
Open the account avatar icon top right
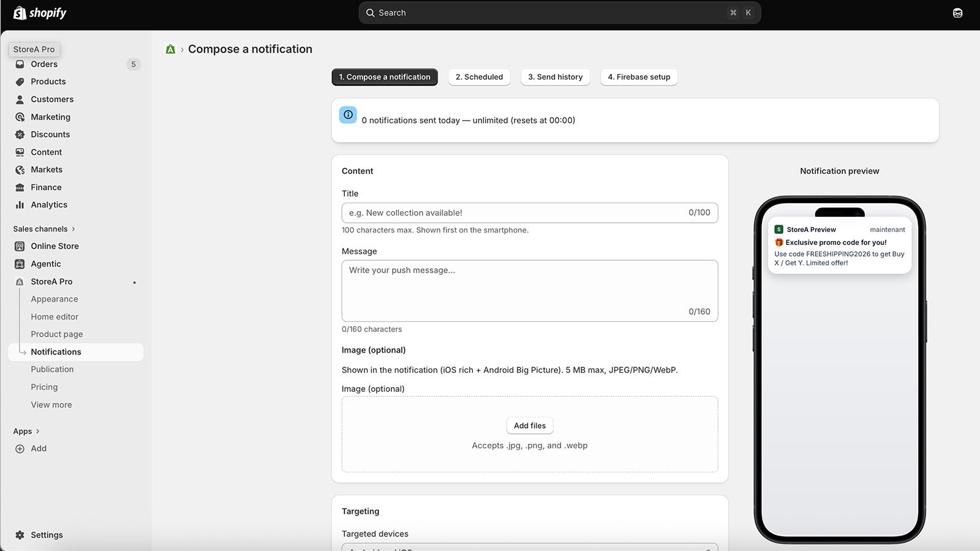click(957, 13)
